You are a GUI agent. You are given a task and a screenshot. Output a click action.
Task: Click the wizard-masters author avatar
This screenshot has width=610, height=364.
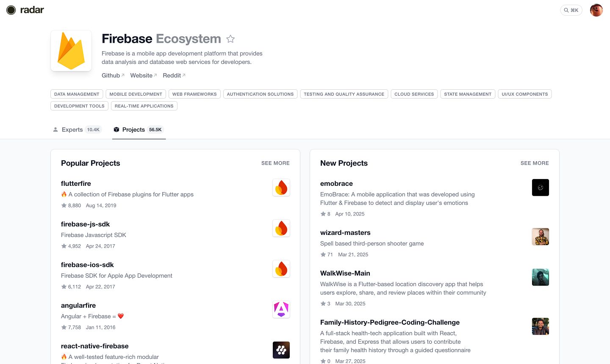tap(541, 237)
